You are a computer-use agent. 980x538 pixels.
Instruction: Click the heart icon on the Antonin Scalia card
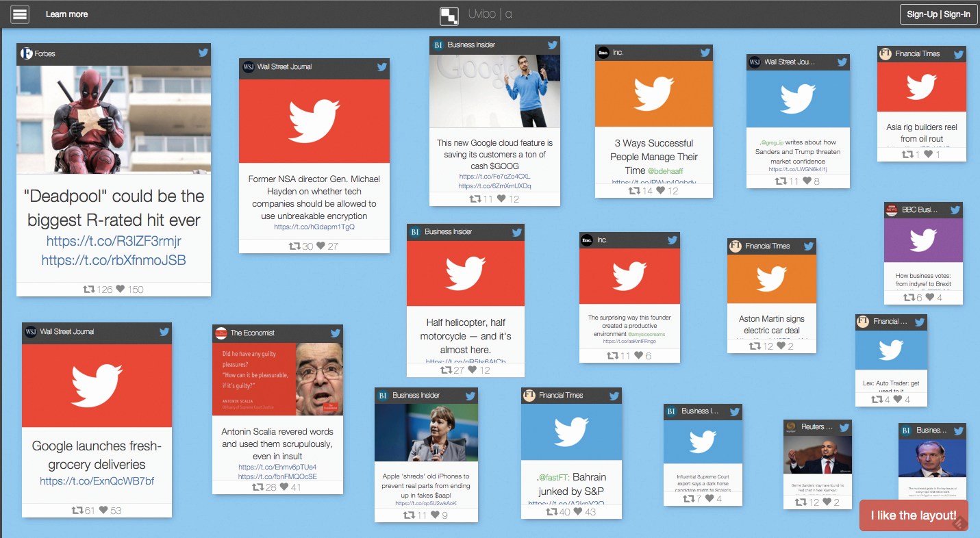point(284,487)
